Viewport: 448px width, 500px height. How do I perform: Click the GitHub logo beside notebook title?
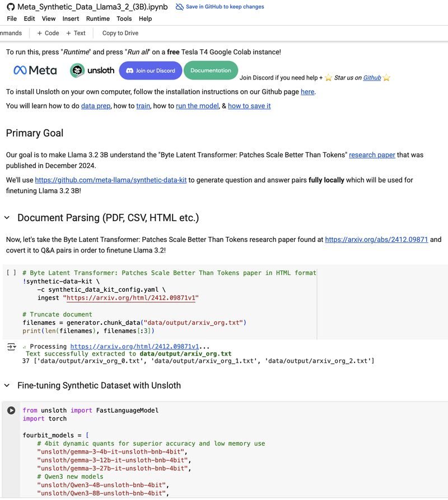11,7
